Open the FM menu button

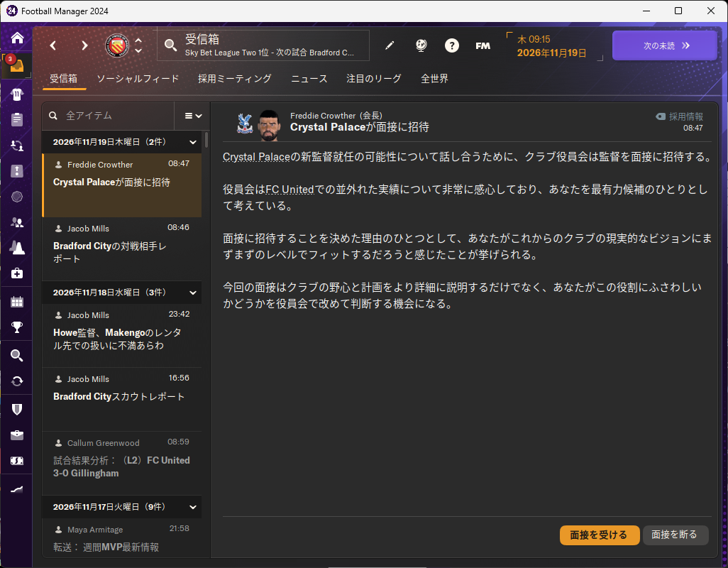[x=483, y=45]
